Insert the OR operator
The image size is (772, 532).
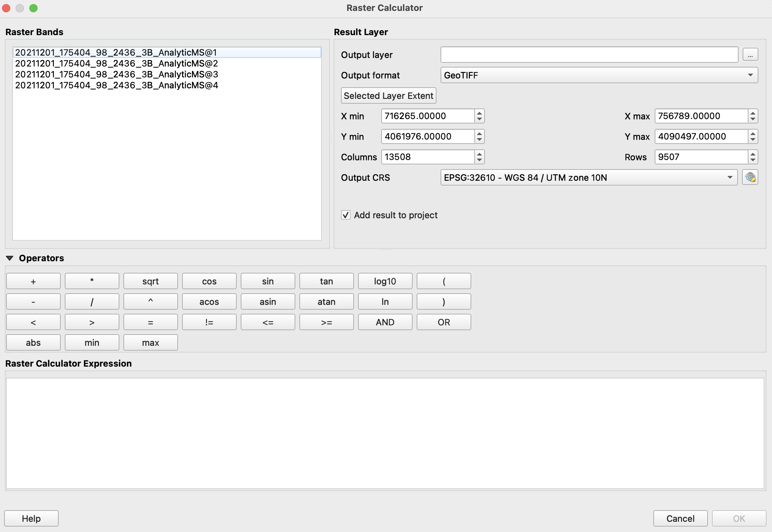point(444,322)
